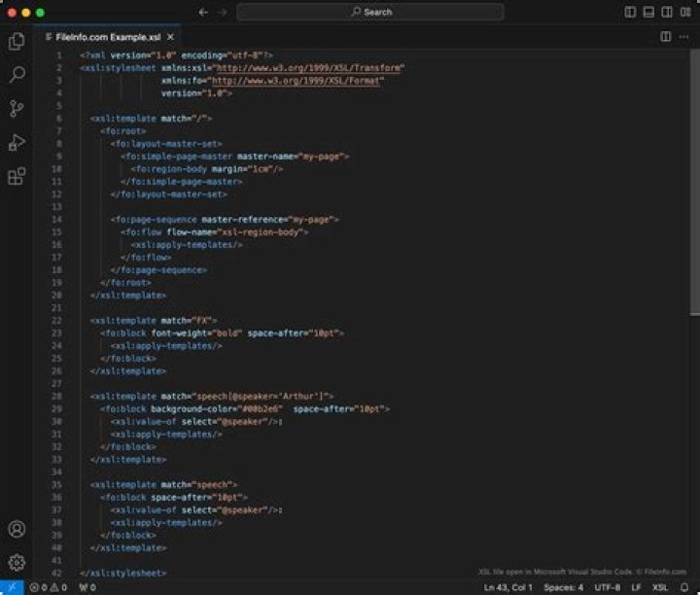700x595 pixels.
Task: Open the notifications bell icon
Action: coord(684,587)
